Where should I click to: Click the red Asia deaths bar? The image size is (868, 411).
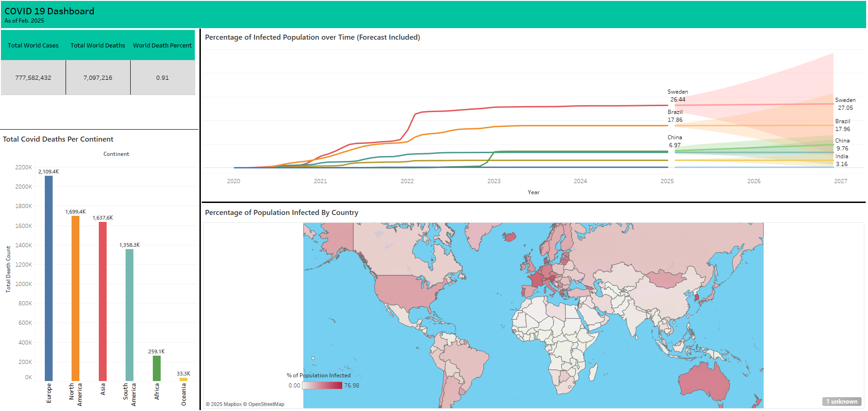pos(102,301)
